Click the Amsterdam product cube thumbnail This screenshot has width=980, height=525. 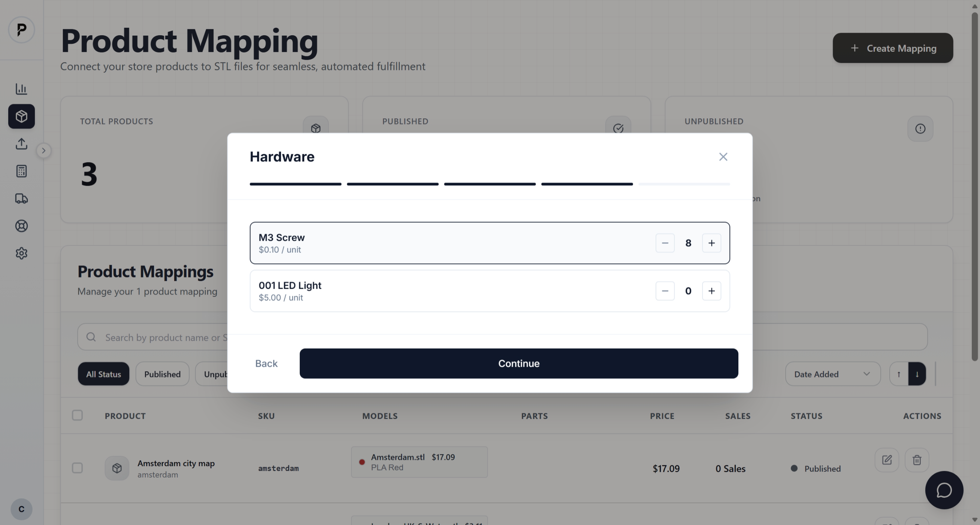tap(117, 468)
